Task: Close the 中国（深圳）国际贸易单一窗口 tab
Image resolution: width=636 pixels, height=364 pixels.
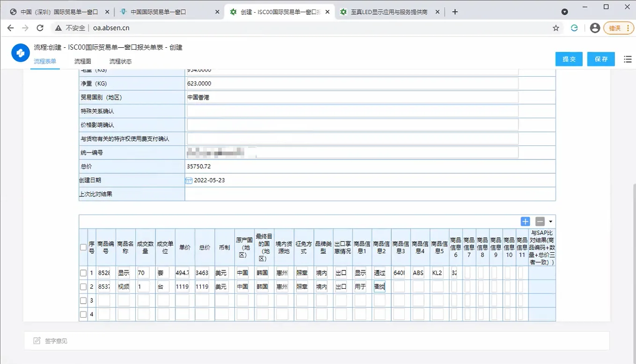Action: [107, 12]
